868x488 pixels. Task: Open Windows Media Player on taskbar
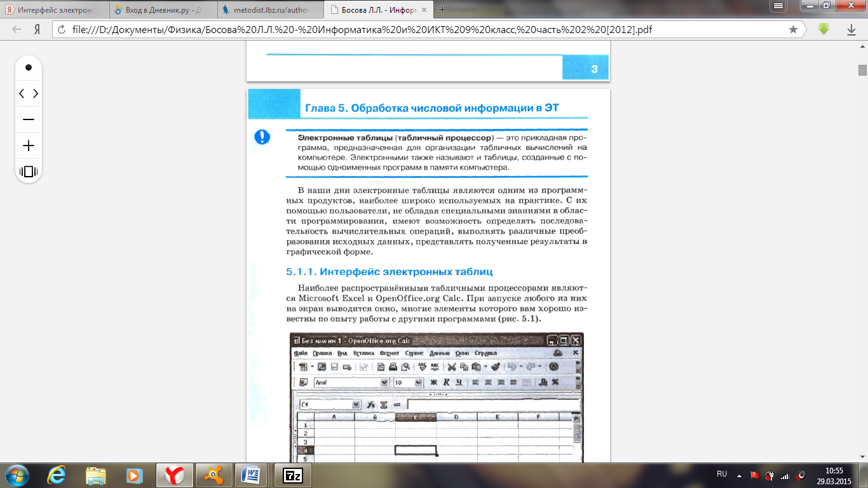coord(133,475)
